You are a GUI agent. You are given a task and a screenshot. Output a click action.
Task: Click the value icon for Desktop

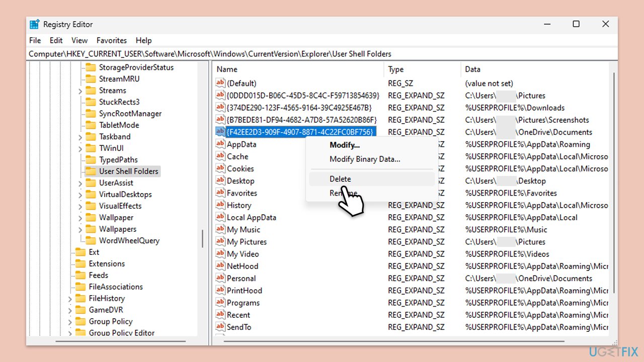[220, 180]
